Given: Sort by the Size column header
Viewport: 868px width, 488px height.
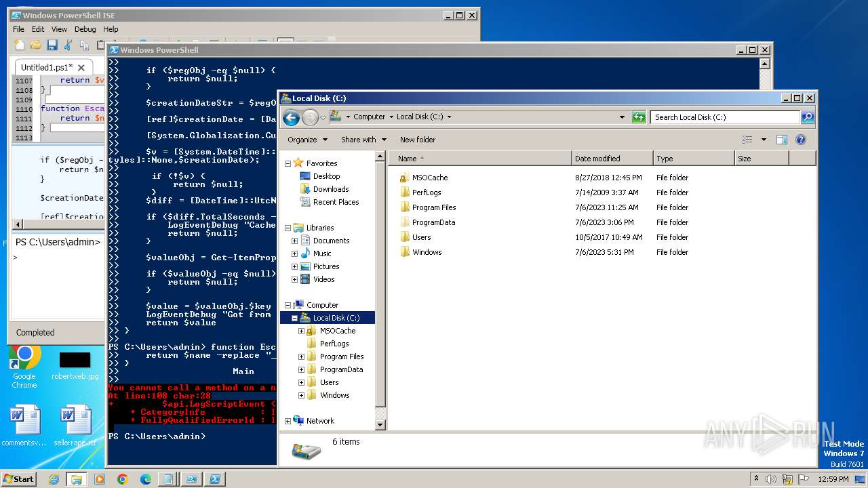Looking at the screenshot, I should pyautogui.click(x=762, y=159).
